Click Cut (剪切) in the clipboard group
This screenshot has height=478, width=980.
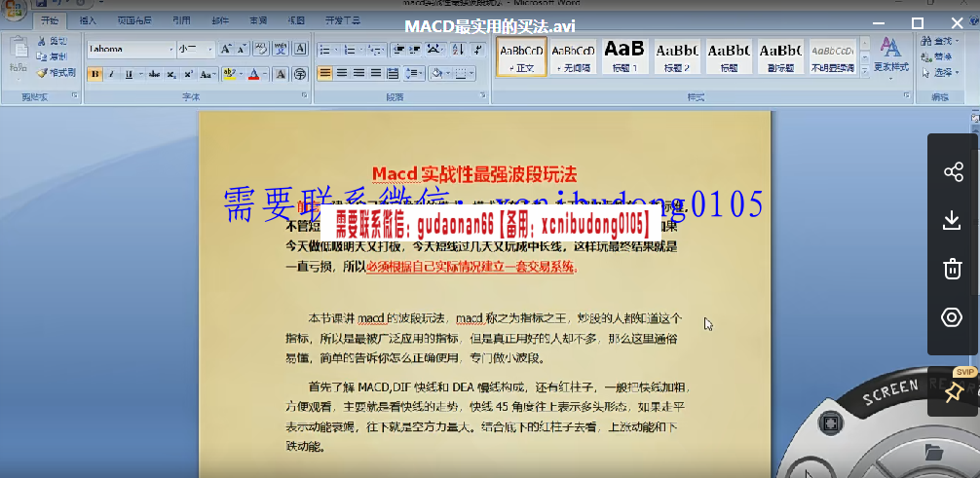pyautogui.click(x=52, y=41)
